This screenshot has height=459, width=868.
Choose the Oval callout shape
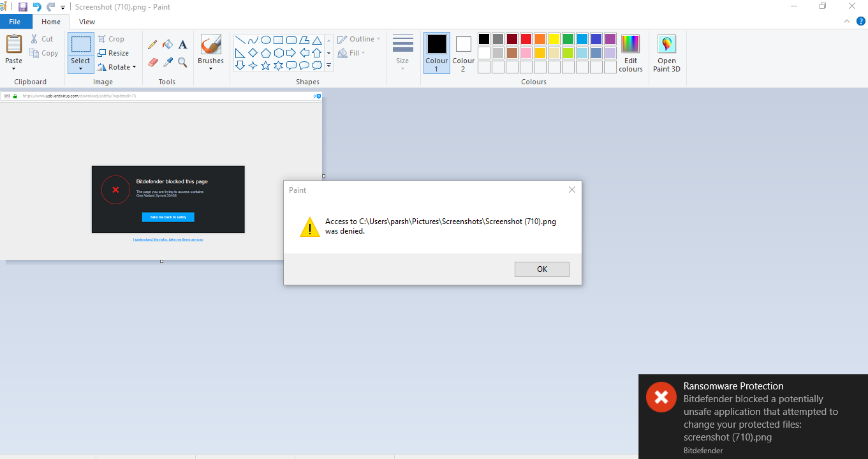pos(304,65)
